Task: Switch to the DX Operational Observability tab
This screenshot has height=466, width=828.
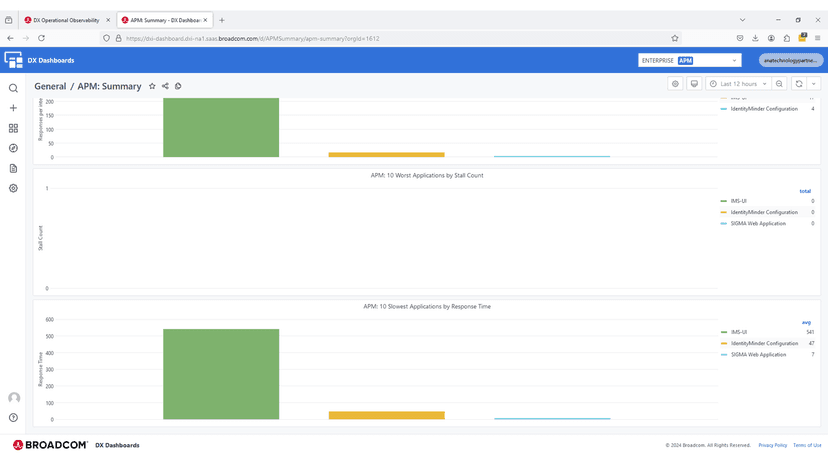Action: [66, 20]
